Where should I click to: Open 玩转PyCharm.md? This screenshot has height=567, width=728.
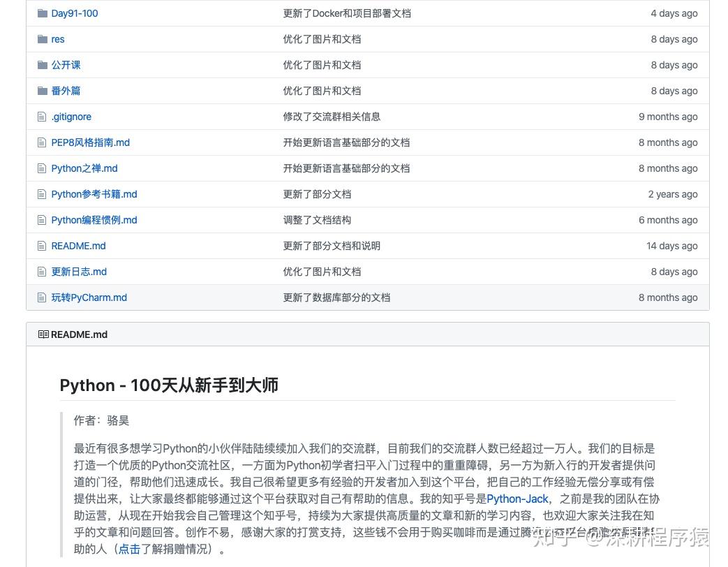[x=89, y=297]
